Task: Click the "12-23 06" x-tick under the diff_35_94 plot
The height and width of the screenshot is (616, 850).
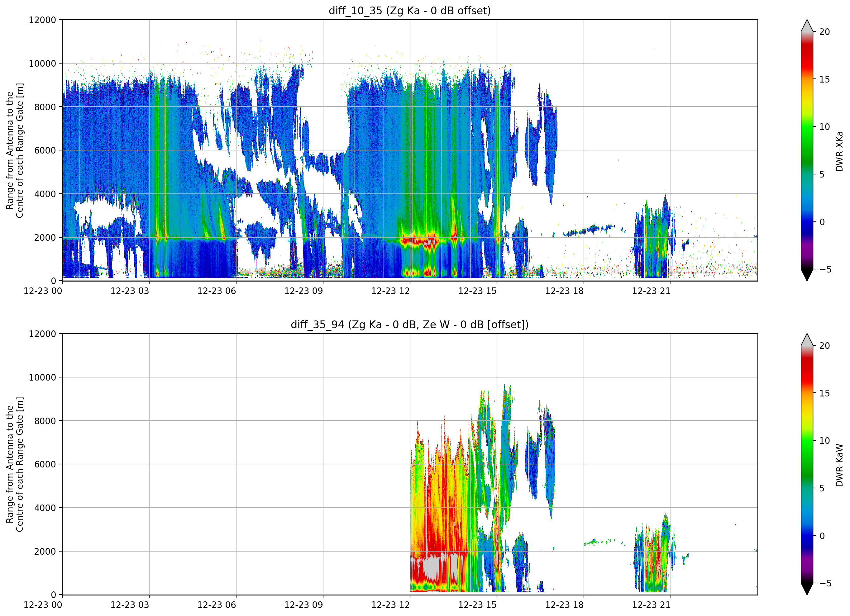Action: point(217,605)
